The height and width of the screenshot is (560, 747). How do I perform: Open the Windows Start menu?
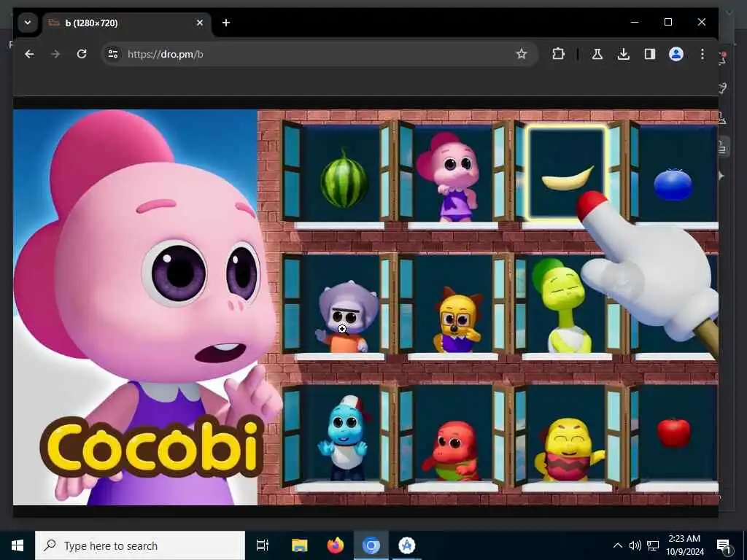click(x=18, y=545)
